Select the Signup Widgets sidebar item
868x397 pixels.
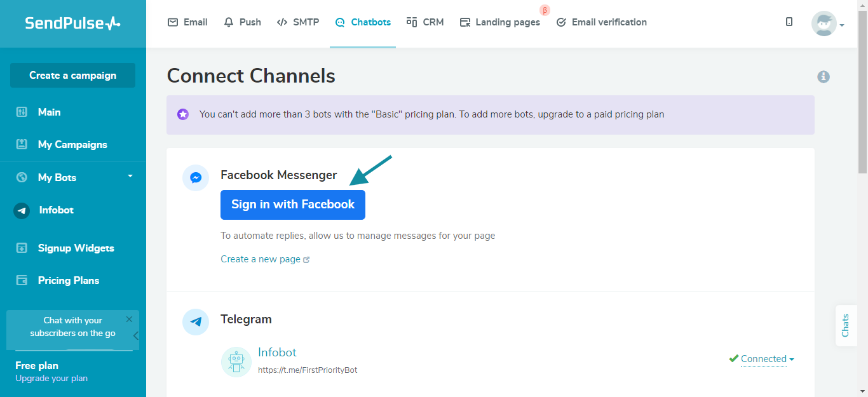76,248
